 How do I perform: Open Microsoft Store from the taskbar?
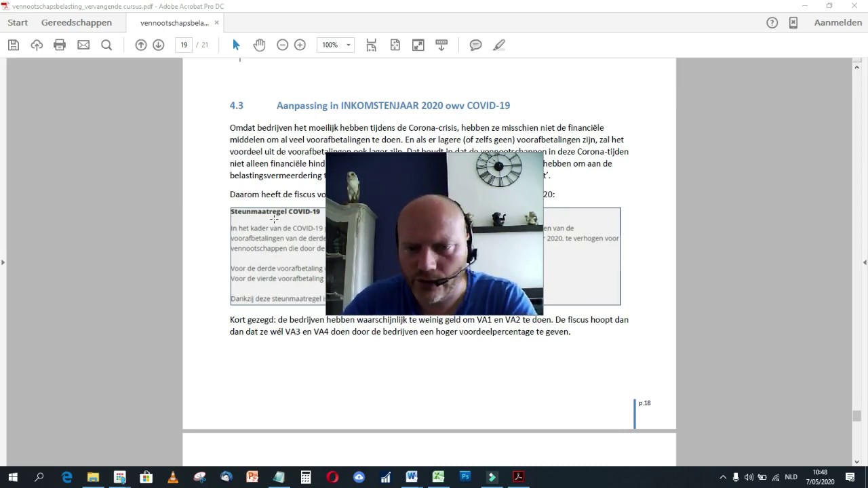146,477
